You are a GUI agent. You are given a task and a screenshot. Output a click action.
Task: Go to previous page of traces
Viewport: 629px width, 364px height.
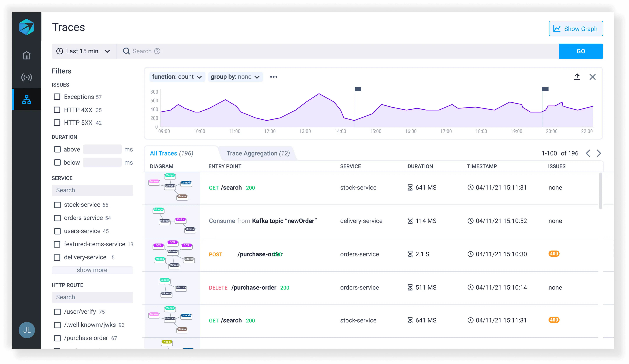588,153
